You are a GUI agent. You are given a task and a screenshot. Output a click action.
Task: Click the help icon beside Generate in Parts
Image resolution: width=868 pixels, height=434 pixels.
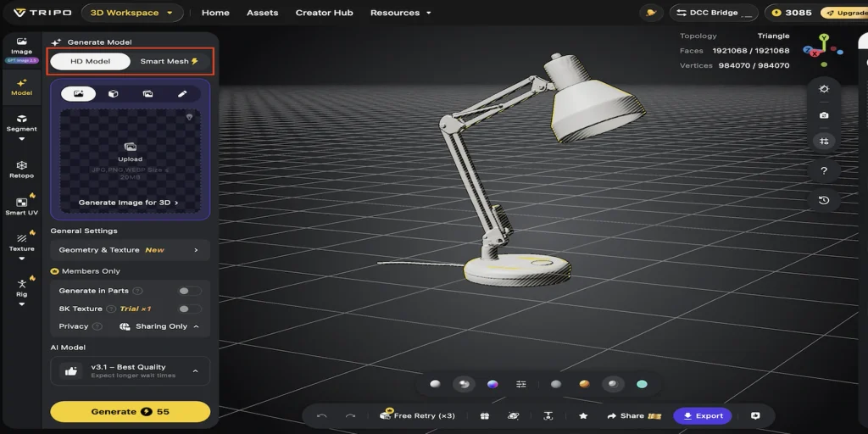138,292
